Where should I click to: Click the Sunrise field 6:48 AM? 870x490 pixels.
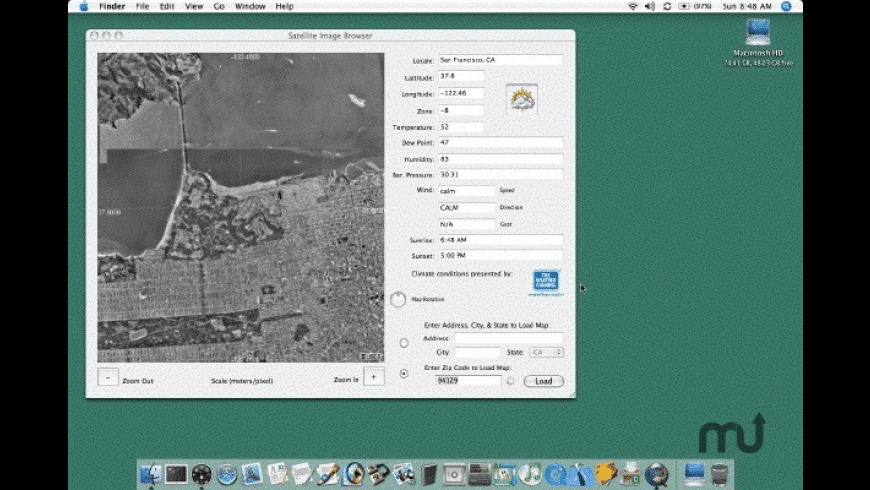500,240
